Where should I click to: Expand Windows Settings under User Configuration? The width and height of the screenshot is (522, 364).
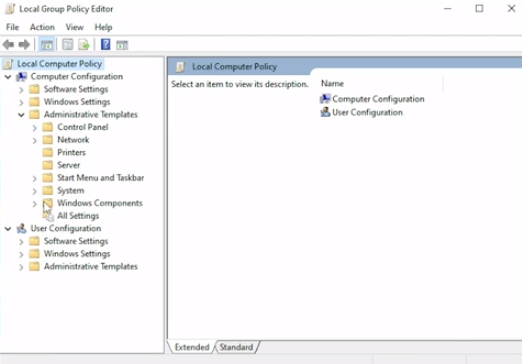(x=21, y=254)
